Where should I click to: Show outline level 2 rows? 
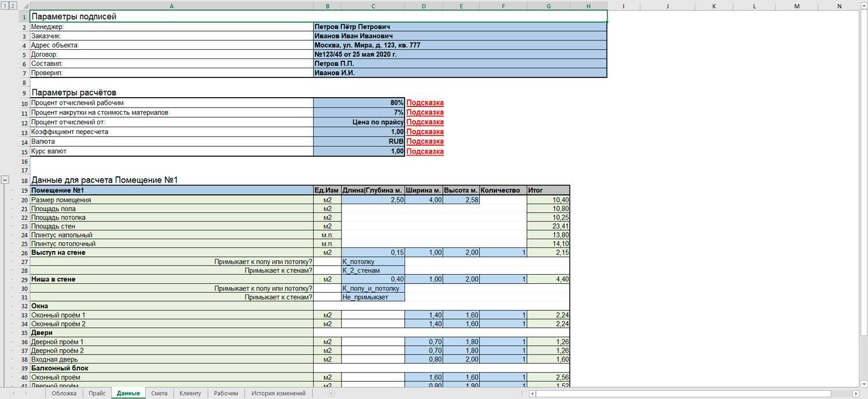click(13, 6)
